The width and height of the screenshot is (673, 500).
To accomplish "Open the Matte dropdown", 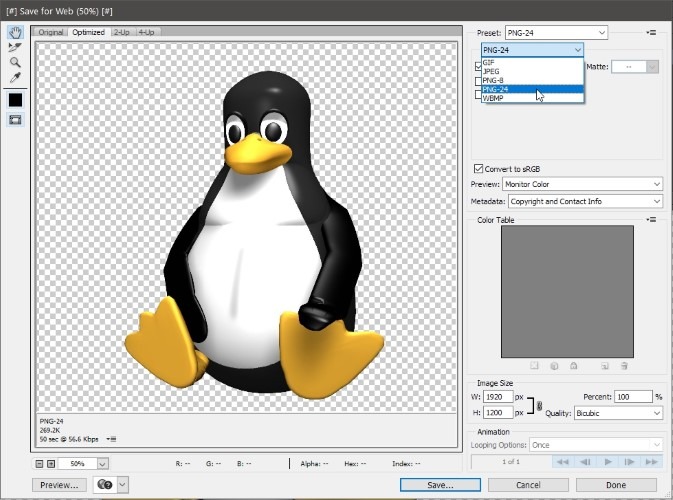I will (635, 67).
